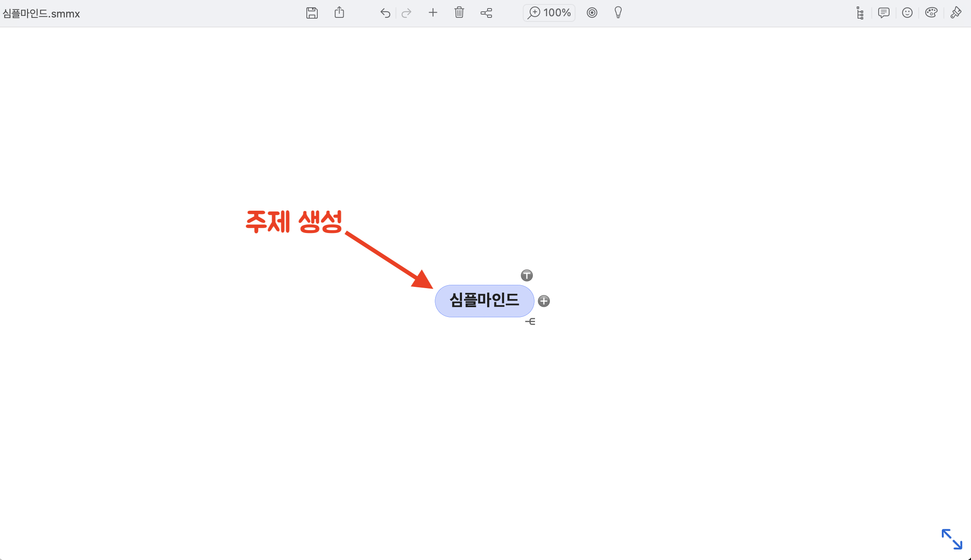Image resolution: width=971 pixels, height=560 pixels.
Task: Open the pin/style customization icon
Action: point(956,13)
